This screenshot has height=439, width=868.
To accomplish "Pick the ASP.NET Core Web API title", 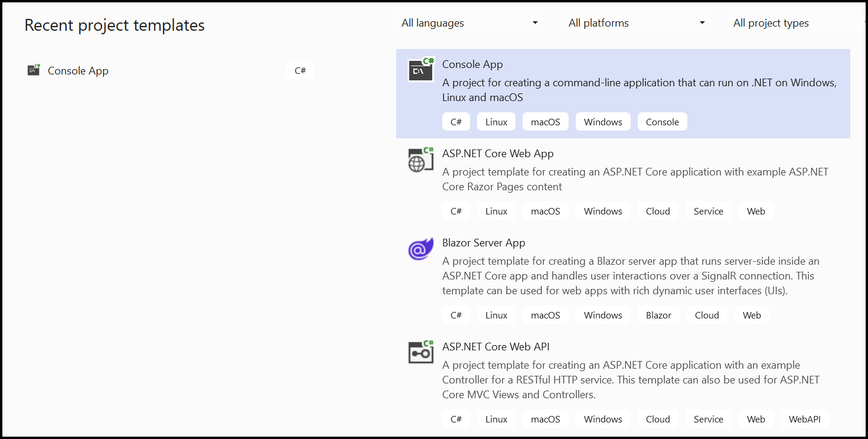I will click(495, 347).
